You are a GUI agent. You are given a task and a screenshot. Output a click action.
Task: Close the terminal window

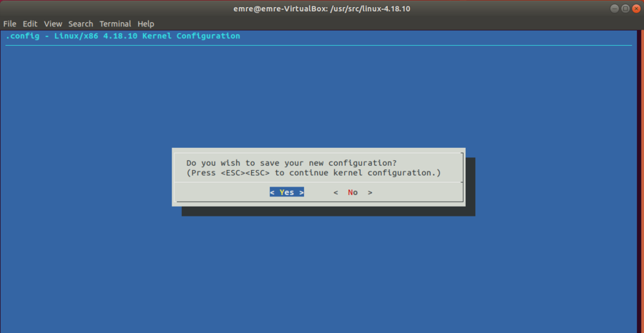click(636, 9)
